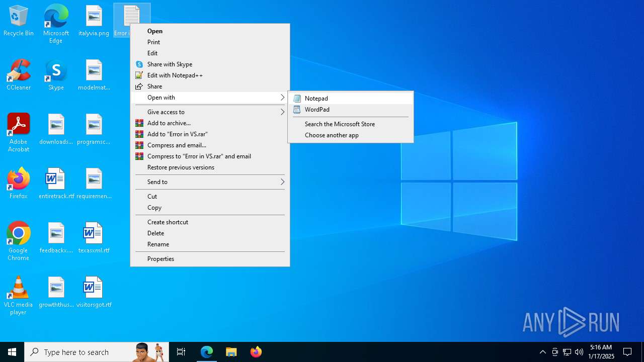Choose the Share menu entry
Viewport: 644px width, 362px height.
210,86
